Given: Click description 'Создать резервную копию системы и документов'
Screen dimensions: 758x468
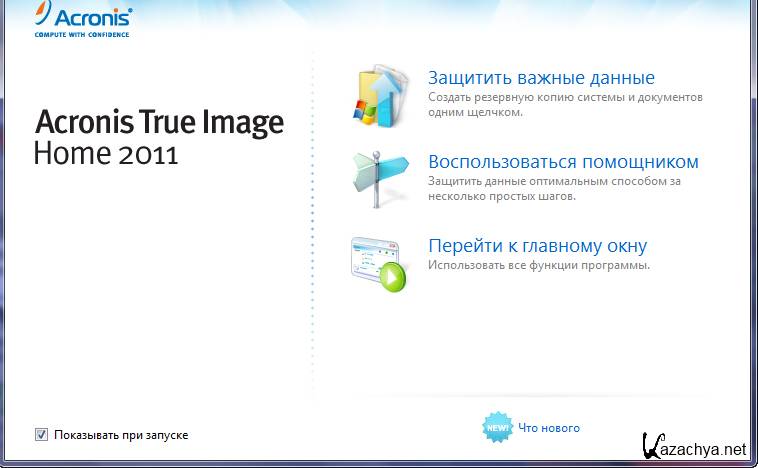Looking at the screenshot, I should pos(565,98).
